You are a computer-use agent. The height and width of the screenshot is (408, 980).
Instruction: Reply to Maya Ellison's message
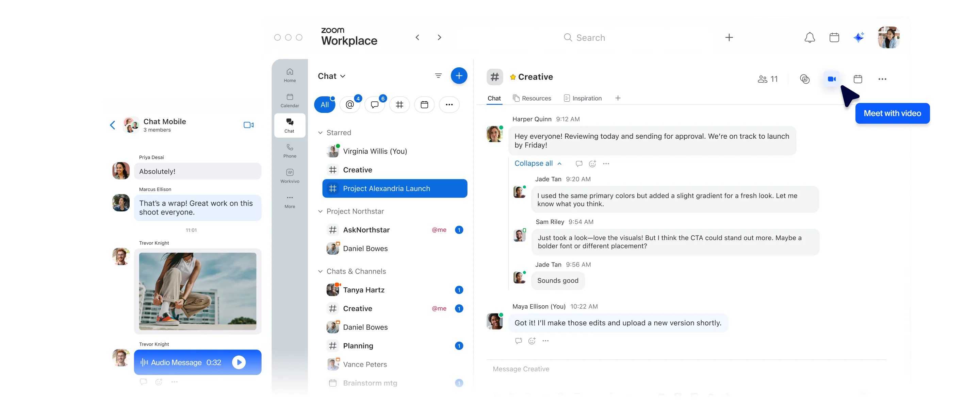pyautogui.click(x=518, y=341)
